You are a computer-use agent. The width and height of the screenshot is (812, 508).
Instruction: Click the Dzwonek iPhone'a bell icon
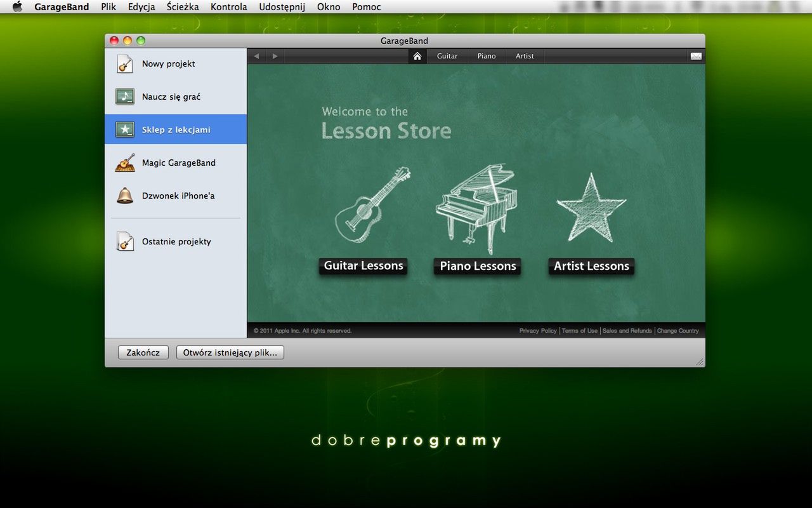click(x=125, y=196)
